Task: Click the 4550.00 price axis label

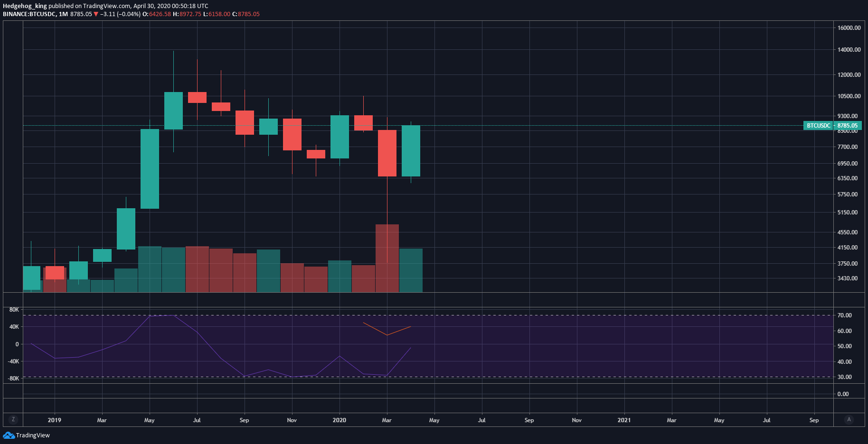Action: 848,232
